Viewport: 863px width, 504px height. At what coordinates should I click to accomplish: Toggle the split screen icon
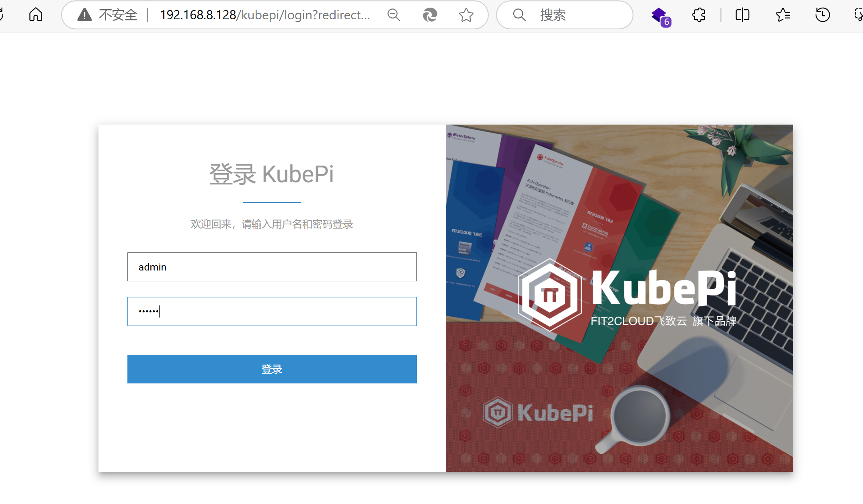(742, 15)
